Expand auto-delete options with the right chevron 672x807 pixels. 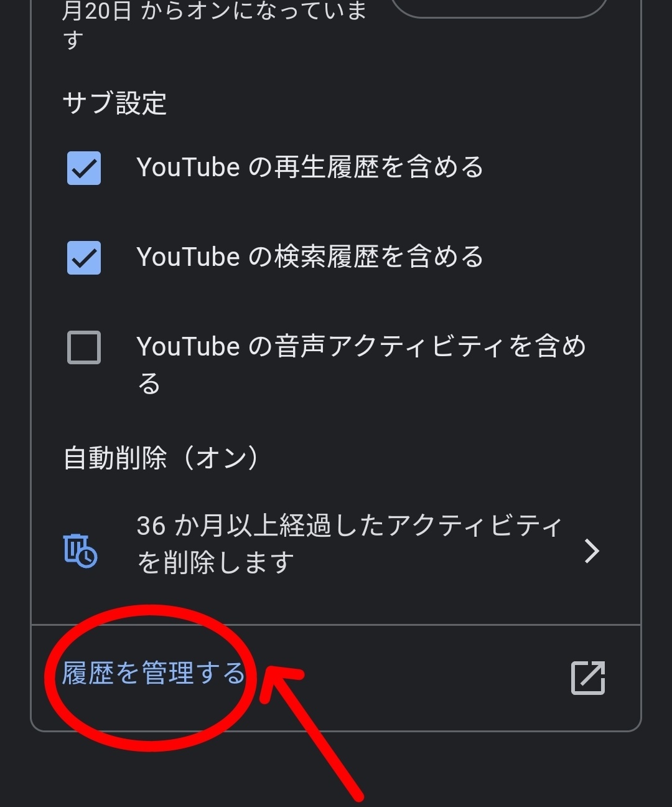tap(592, 550)
